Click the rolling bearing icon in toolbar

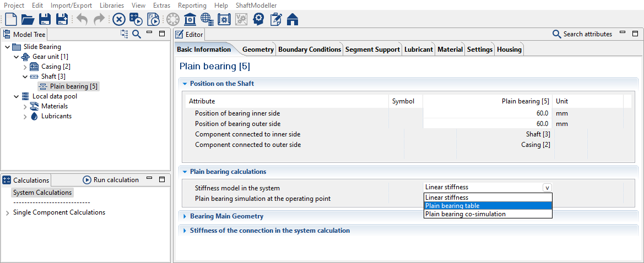[x=173, y=19]
